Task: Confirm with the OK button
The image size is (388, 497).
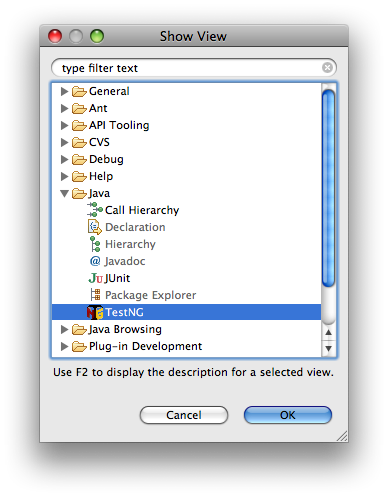Action: pyautogui.click(x=288, y=415)
